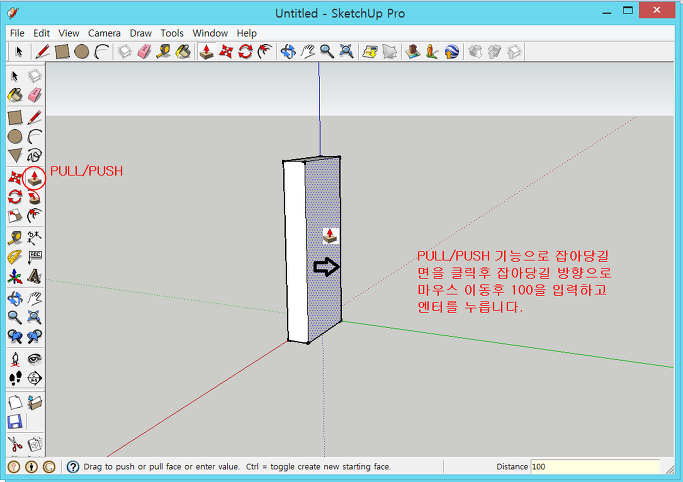Screen dimensions: 683x482
Task: Open the Help menu
Action: [x=247, y=33]
